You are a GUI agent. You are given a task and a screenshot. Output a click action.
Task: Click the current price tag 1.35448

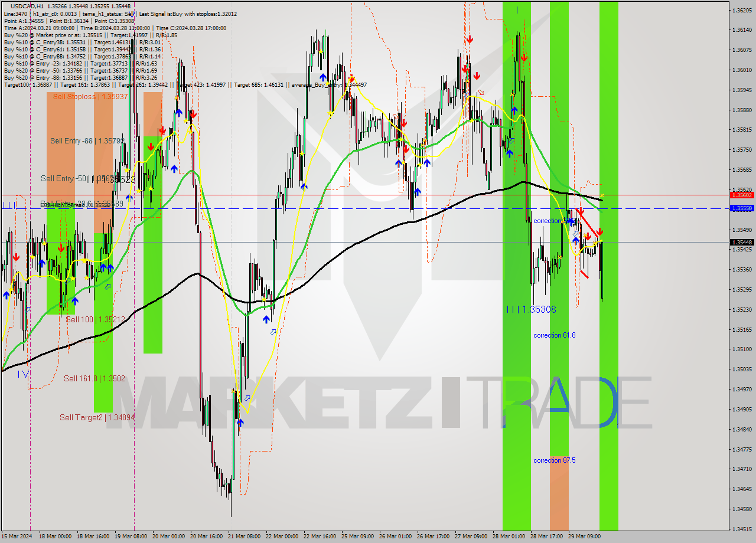[x=742, y=242]
